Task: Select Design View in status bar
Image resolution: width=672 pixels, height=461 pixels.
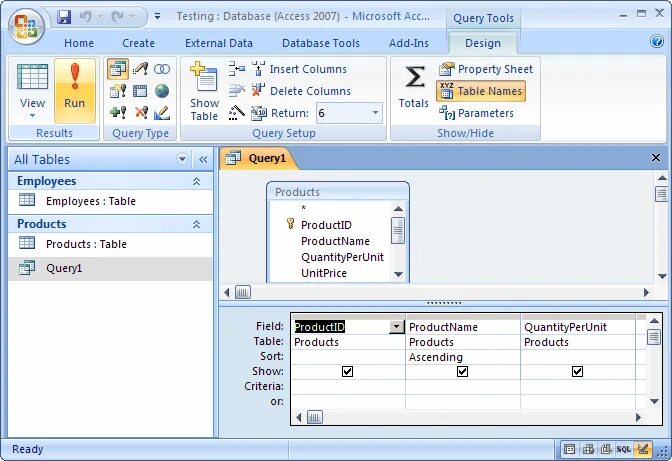Action: point(642,449)
